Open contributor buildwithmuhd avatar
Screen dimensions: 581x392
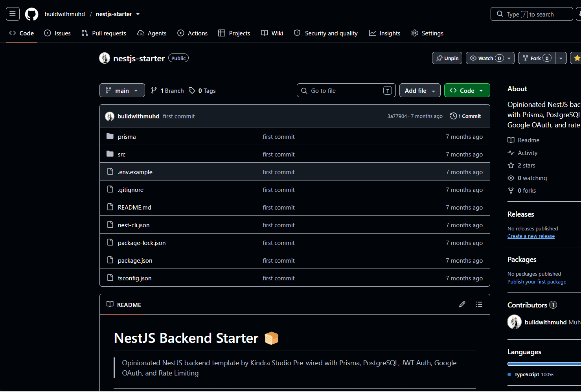tap(515, 322)
